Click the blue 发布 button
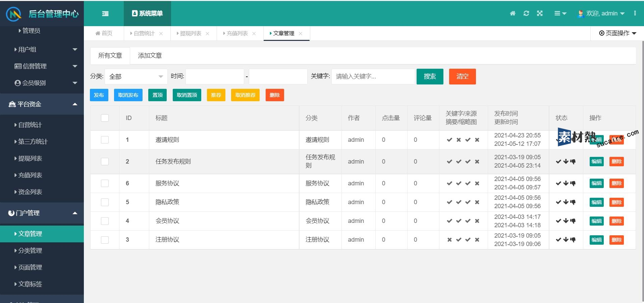 (99, 95)
